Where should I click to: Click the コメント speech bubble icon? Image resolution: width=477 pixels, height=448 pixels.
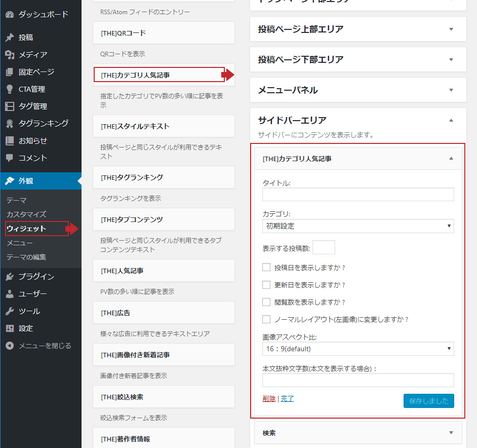(10, 158)
